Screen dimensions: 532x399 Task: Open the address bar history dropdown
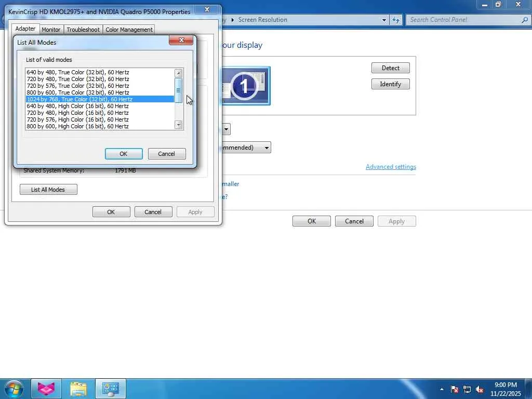click(384, 20)
